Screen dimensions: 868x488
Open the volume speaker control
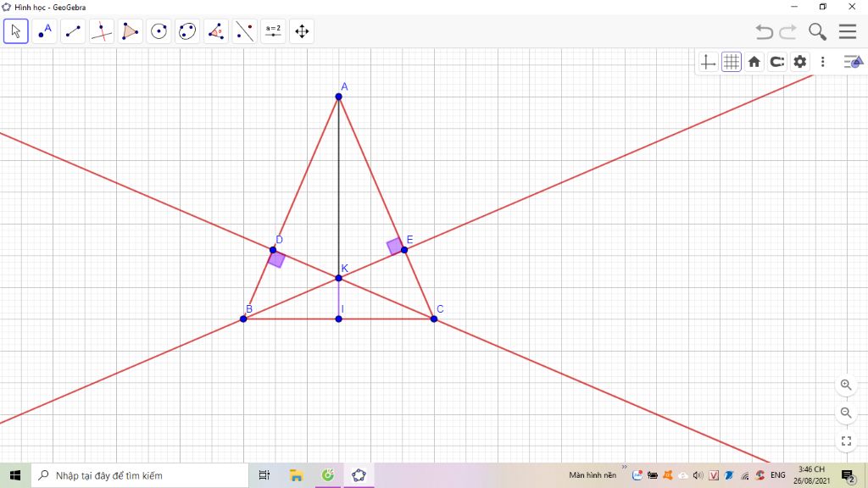click(698, 475)
